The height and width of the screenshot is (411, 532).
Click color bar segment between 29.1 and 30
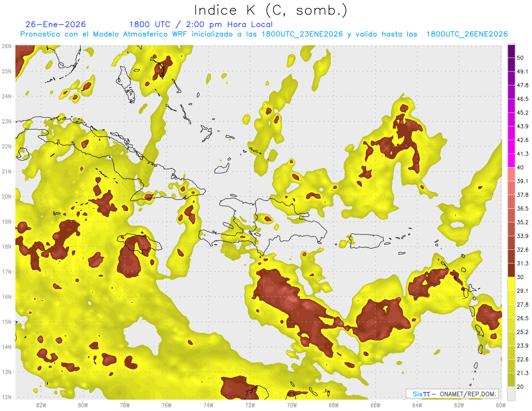(x=511, y=284)
